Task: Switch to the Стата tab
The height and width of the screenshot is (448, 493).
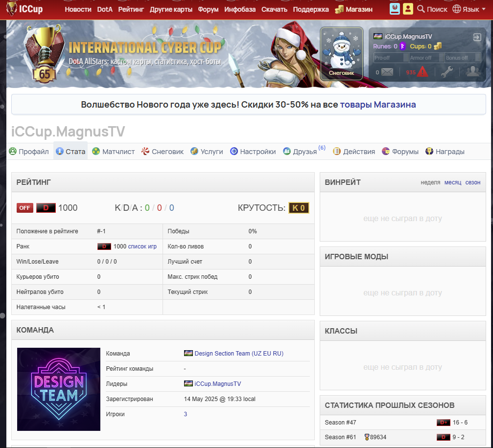Action: click(70, 152)
